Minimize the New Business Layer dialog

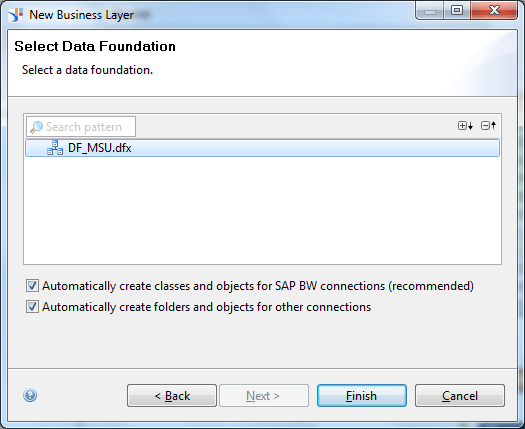click(x=430, y=10)
